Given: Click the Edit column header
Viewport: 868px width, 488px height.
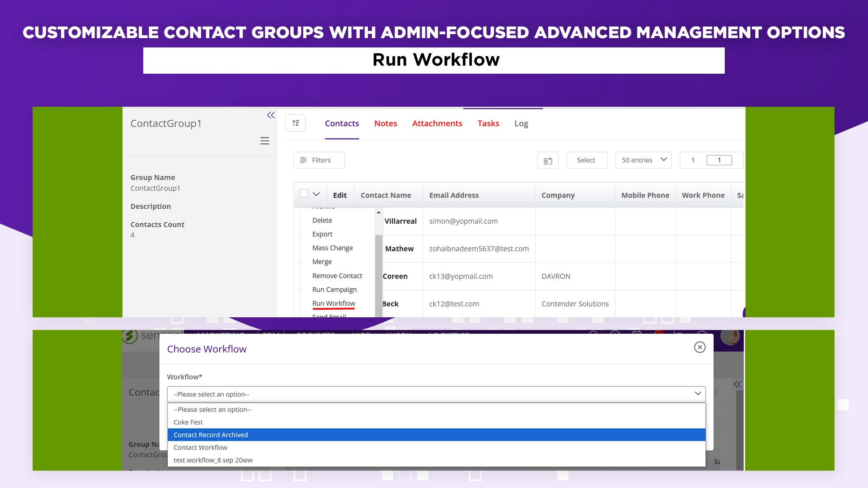Looking at the screenshot, I should 339,195.
